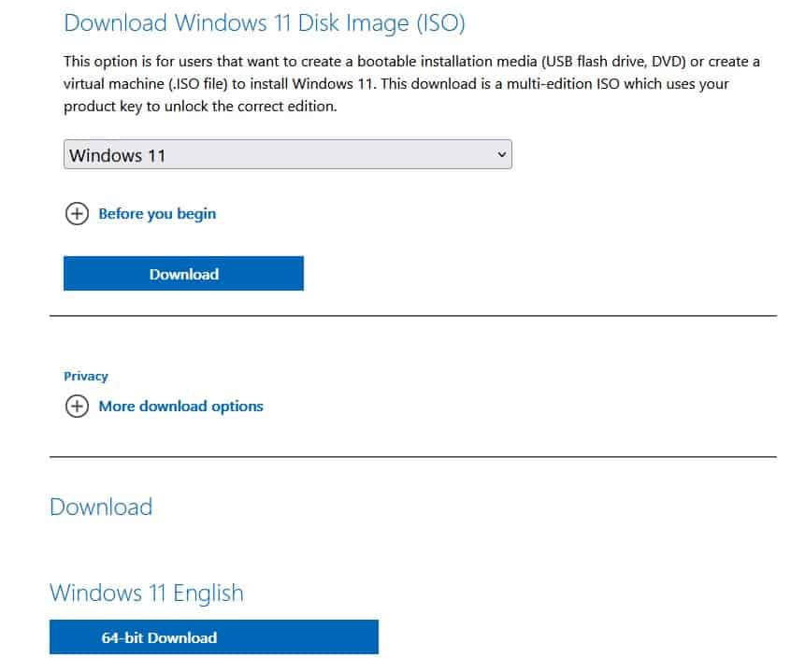This screenshot has width=805, height=672.
Task: Click the Download section heading above Windows 11 English
Action: [101, 507]
